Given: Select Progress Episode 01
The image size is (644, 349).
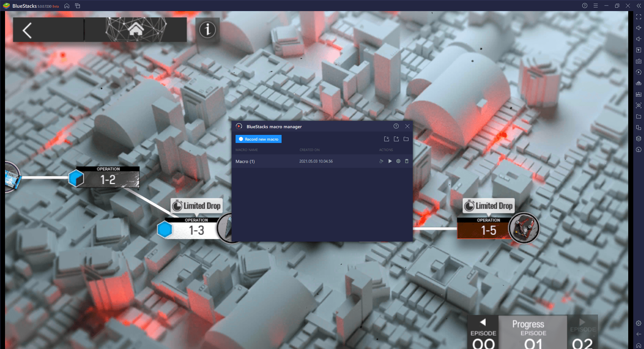Looking at the screenshot, I should click(533, 332).
